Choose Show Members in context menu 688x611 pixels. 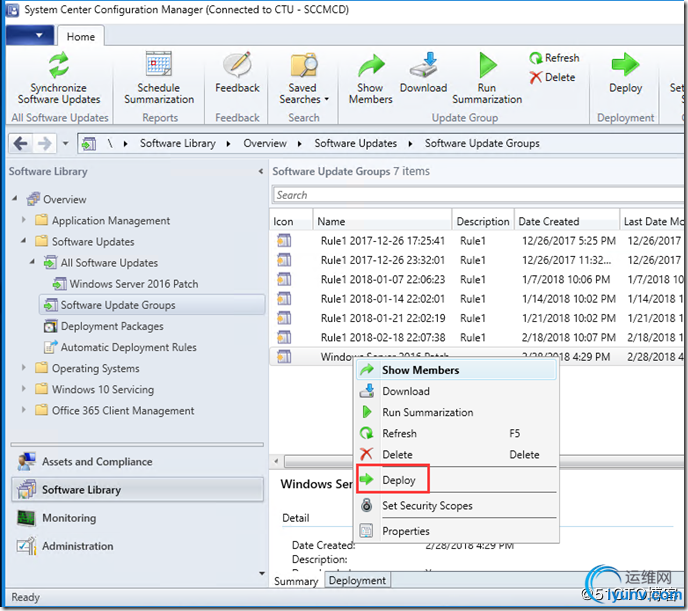pyautogui.click(x=456, y=370)
